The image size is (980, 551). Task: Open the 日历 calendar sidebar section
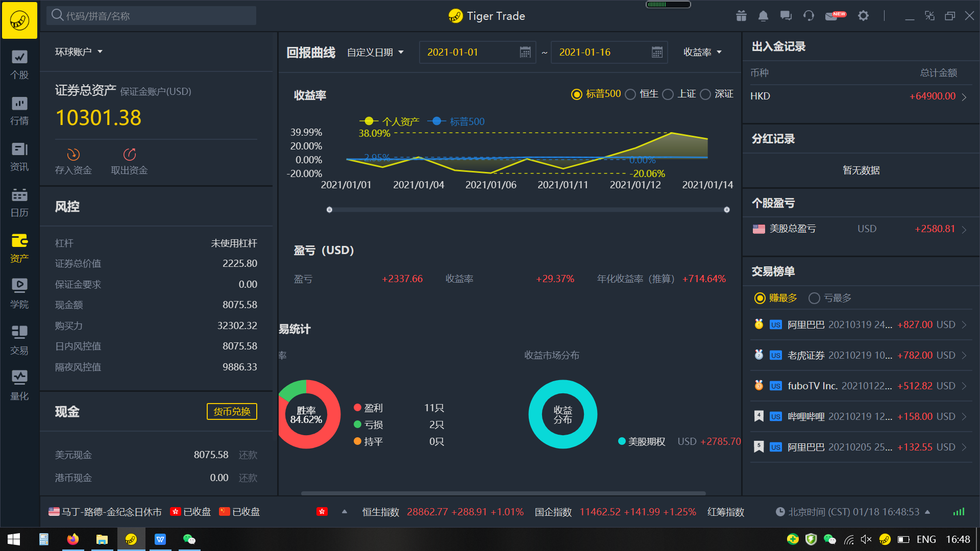tap(19, 203)
